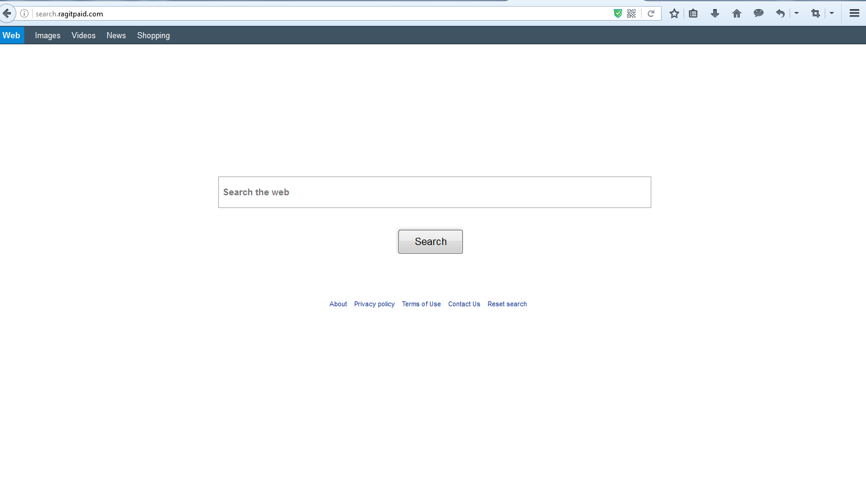Click the crop screenshot toolbar icon
Viewport: 866px width, 504px height.
tap(816, 13)
